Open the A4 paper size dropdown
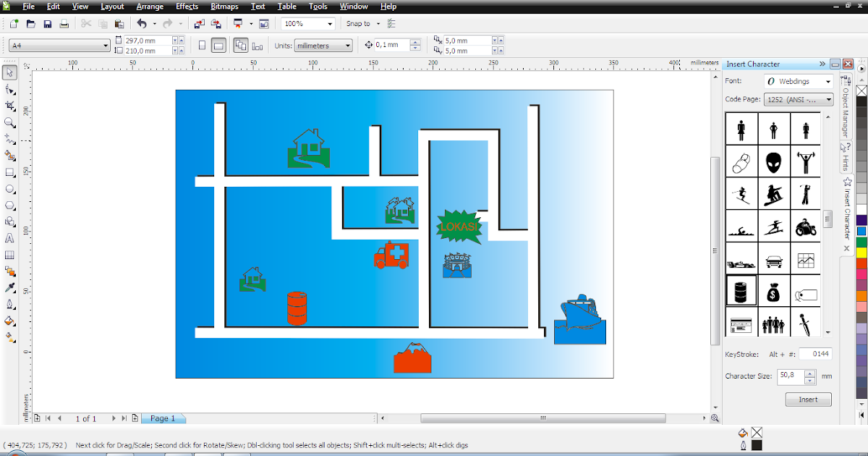 click(105, 45)
